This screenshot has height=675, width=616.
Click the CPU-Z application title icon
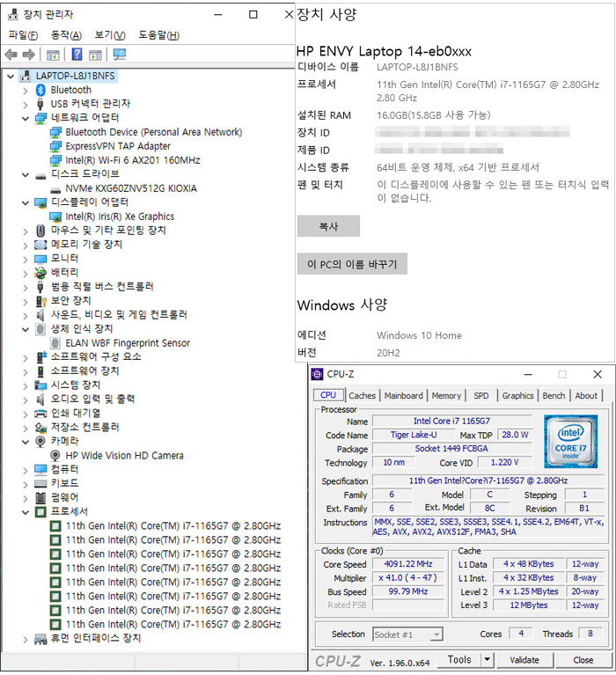point(318,374)
